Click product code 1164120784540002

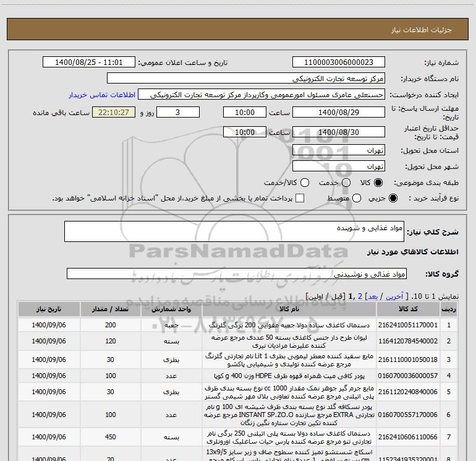pos(408,342)
